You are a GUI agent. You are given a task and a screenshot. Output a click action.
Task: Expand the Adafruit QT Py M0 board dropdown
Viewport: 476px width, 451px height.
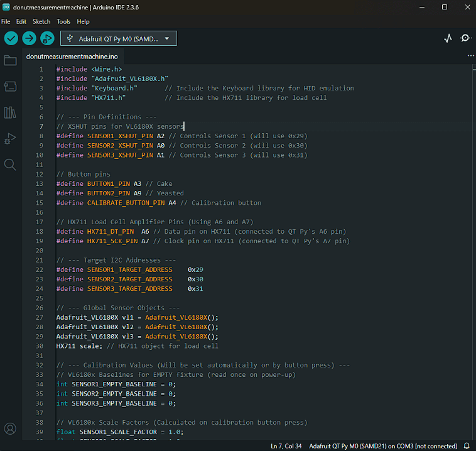(x=119, y=38)
